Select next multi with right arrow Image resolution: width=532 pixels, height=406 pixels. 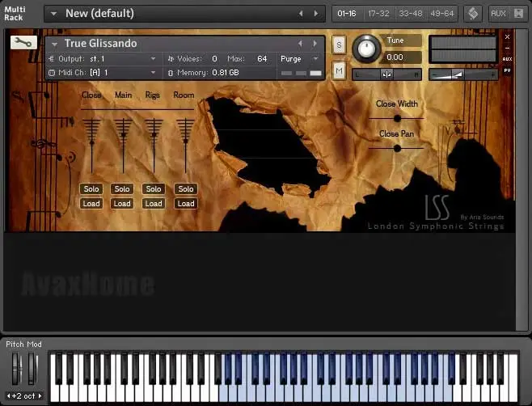tap(316, 14)
